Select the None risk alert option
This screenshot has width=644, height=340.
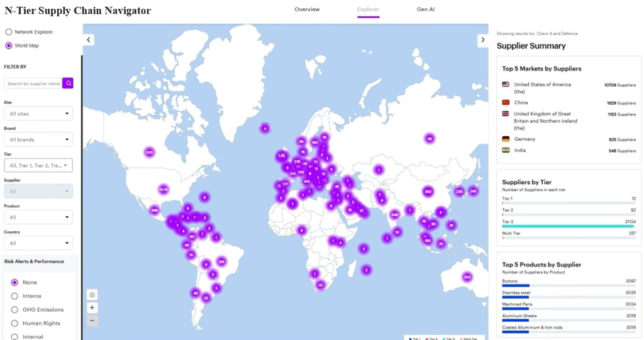[15, 283]
